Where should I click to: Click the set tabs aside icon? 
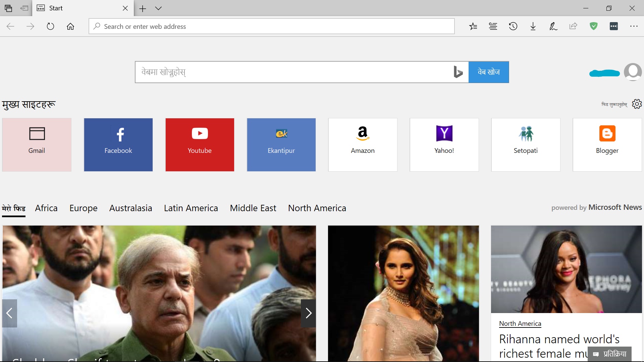pyautogui.click(x=24, y=8)
